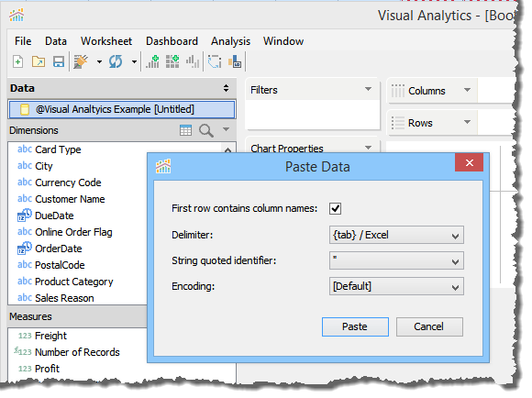Open the String quoted identifier dropdown
Viewport: 532px width, 398px height.
click(396, 260)
